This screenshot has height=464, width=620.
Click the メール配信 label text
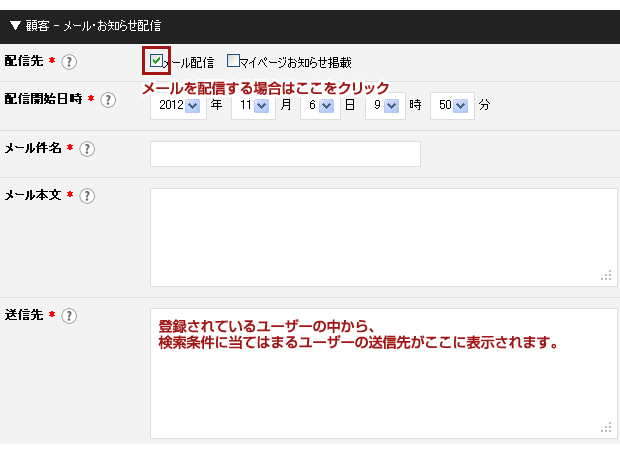click(189, 63)
